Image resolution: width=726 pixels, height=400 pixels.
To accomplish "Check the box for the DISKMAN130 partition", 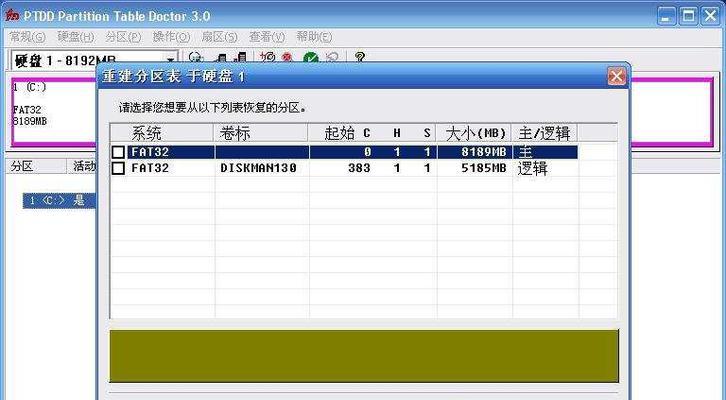I will pos(119,168).
